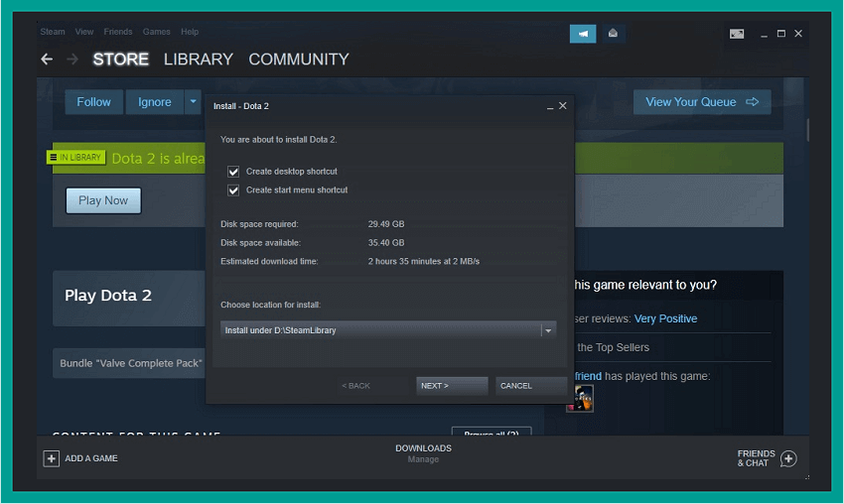The width and height of the screenshot is (844, 504).
Task: Click the CANCEL button in dialog
Action: [531, 386]
